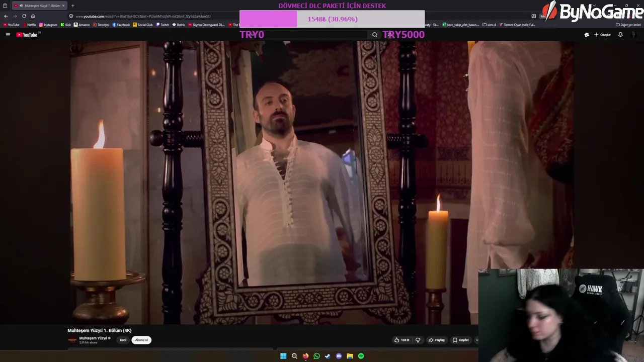644x362 pixels.
Task: Go to browser home page
Action: point(33,16)
